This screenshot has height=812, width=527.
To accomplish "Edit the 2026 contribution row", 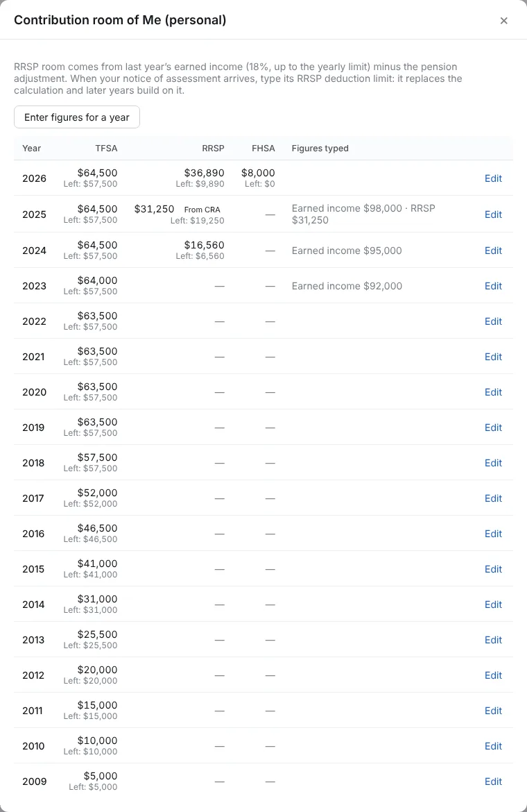I will (493, 178).
